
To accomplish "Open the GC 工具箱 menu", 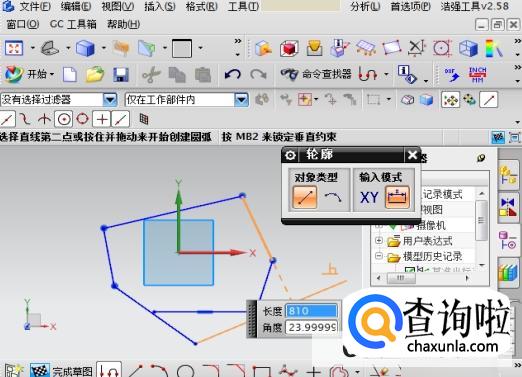I will pyautogui.click(x=73, y=24).
